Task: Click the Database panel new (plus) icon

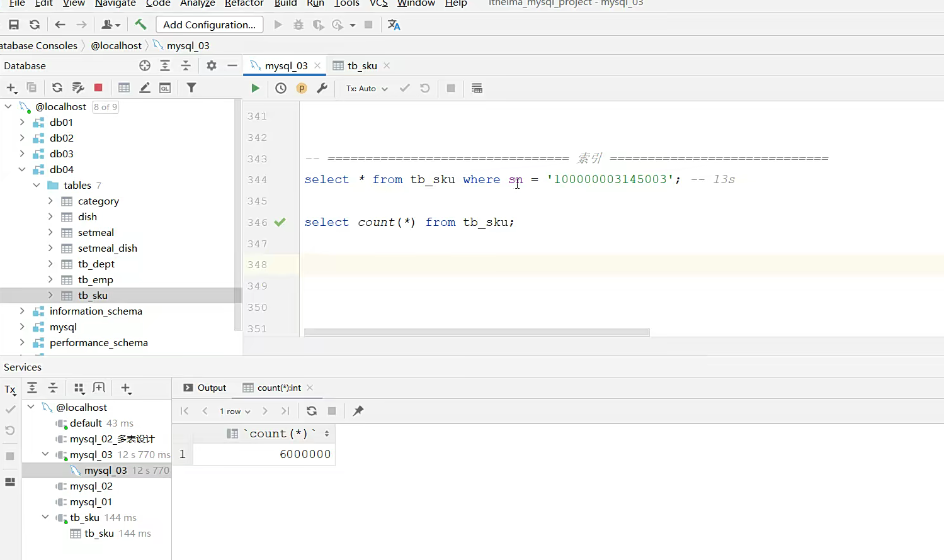Action: 11,88
